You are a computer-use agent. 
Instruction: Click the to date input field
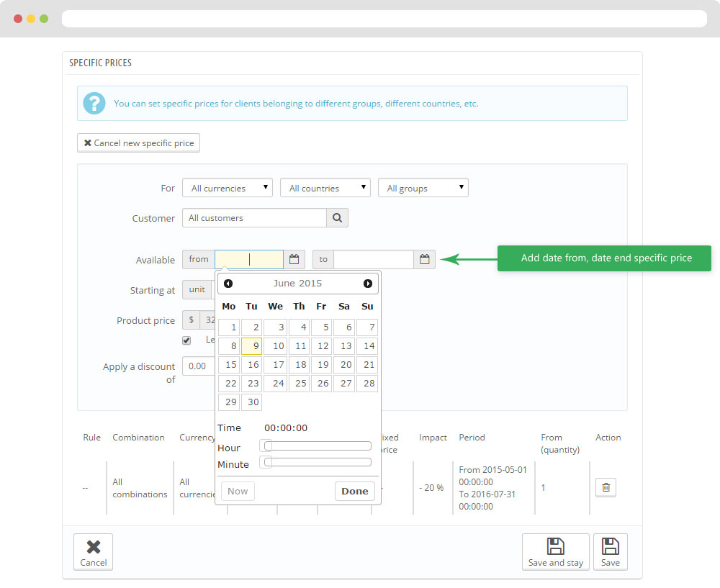[x=373, y=259]
